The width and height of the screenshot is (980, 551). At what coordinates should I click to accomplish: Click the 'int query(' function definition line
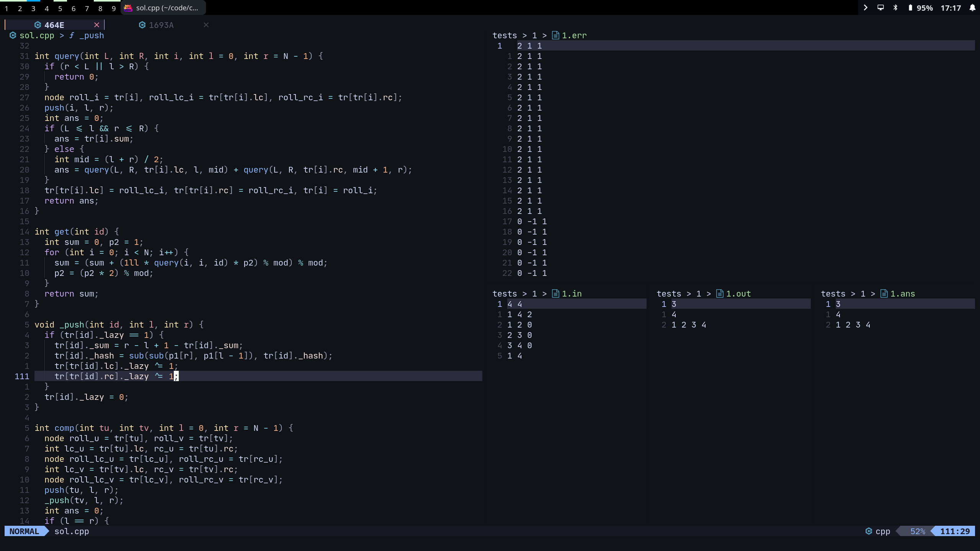pos(179,56)
